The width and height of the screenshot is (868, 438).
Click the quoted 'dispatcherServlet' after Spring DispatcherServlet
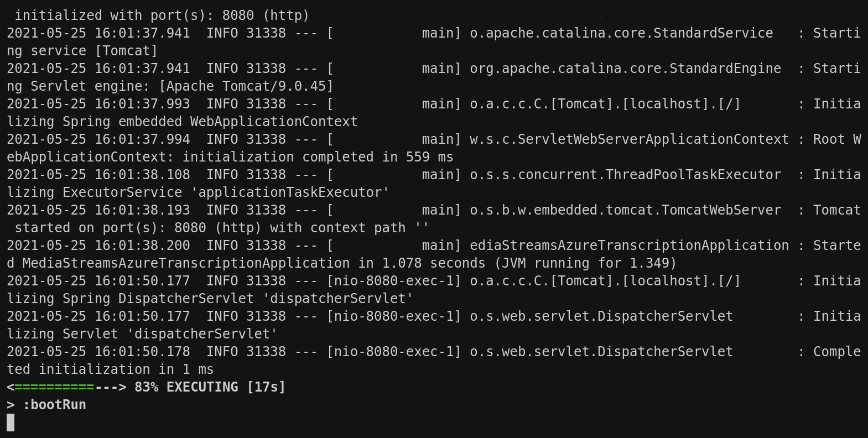[x=338, y=299]
